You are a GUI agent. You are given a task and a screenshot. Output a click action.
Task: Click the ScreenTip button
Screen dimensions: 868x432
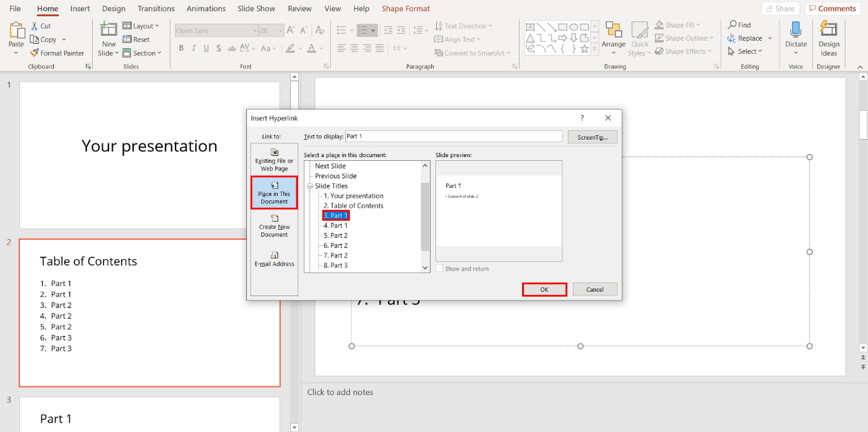coord(592,136)
